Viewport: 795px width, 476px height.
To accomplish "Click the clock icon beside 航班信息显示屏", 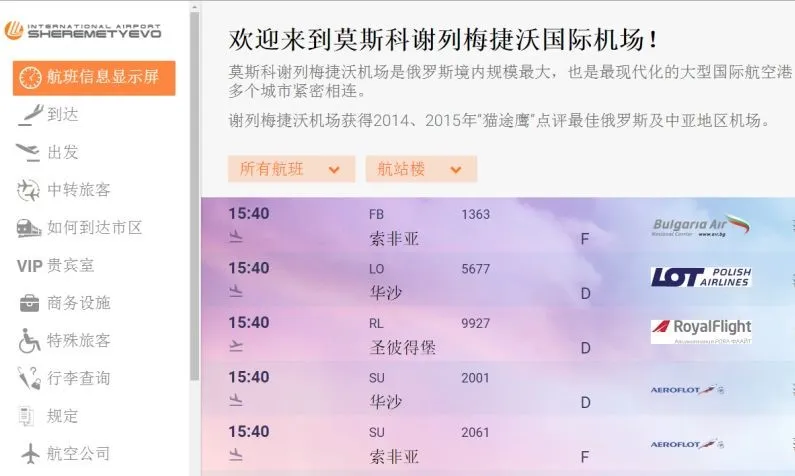I will click(x=30, y=79).
